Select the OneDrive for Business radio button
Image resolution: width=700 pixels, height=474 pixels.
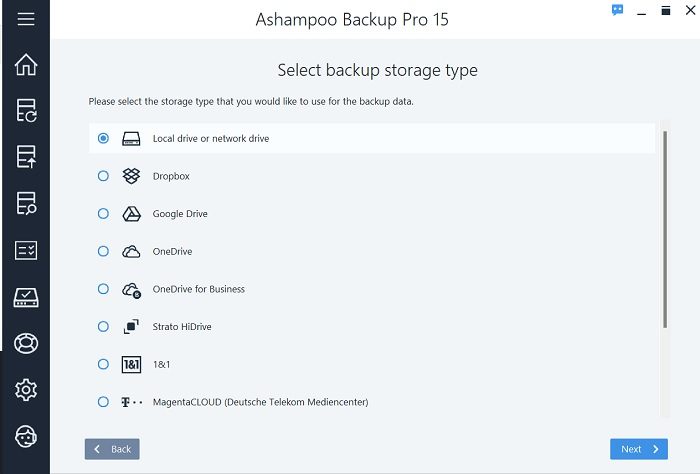pyautogui.click(x=103, y=289)
